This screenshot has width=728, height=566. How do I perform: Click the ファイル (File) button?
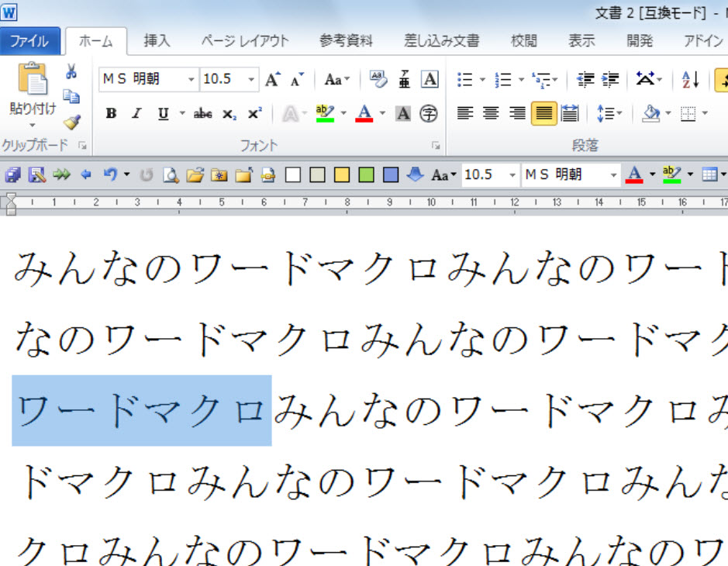point(29,41)
